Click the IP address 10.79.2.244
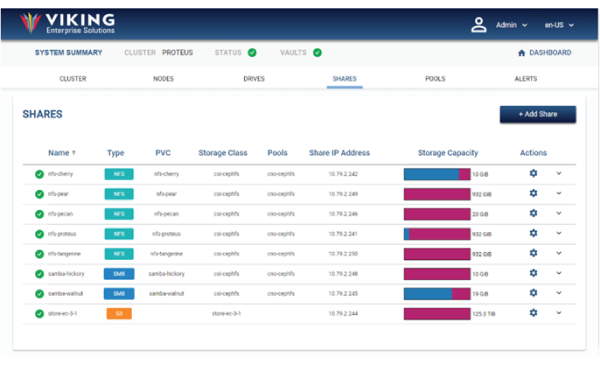The height and width of the screenshot is (365, 600). click(343, 313)
